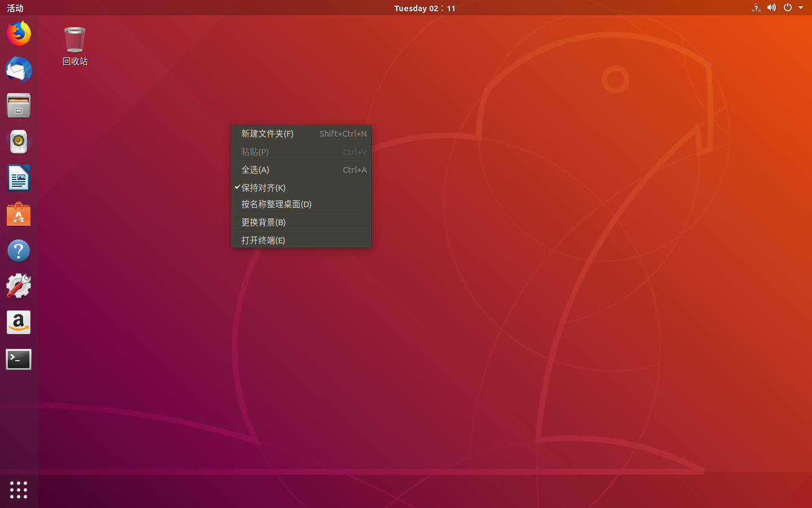Open Firefox from the dock
The height and width of the screenshot is (508, 812).
[19, 33]
